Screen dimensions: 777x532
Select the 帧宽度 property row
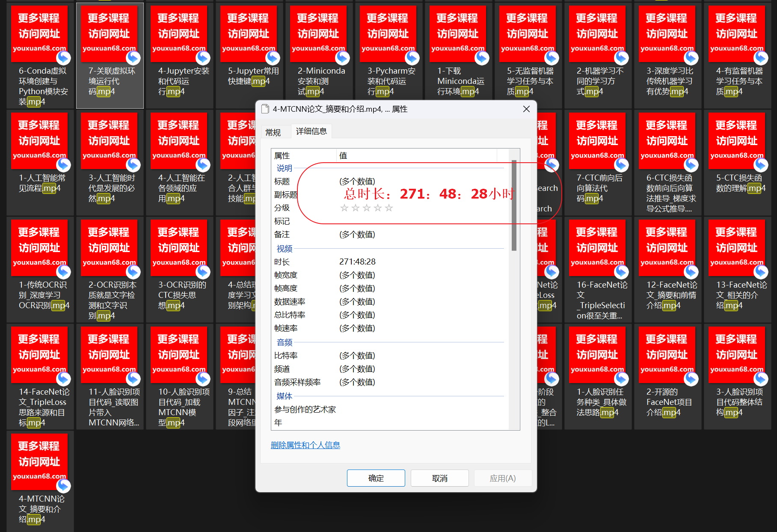[390, 275]
